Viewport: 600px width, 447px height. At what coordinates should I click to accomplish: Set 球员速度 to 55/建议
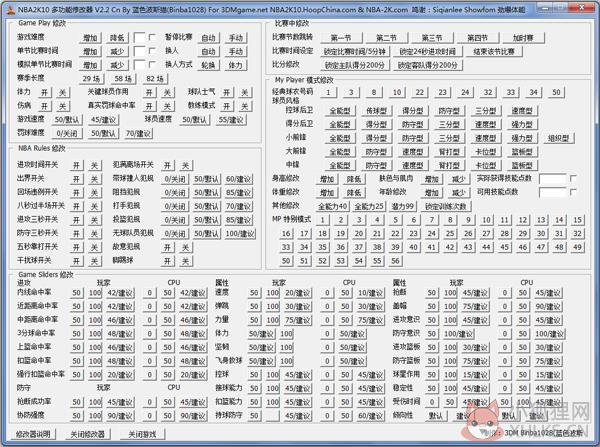231,120
